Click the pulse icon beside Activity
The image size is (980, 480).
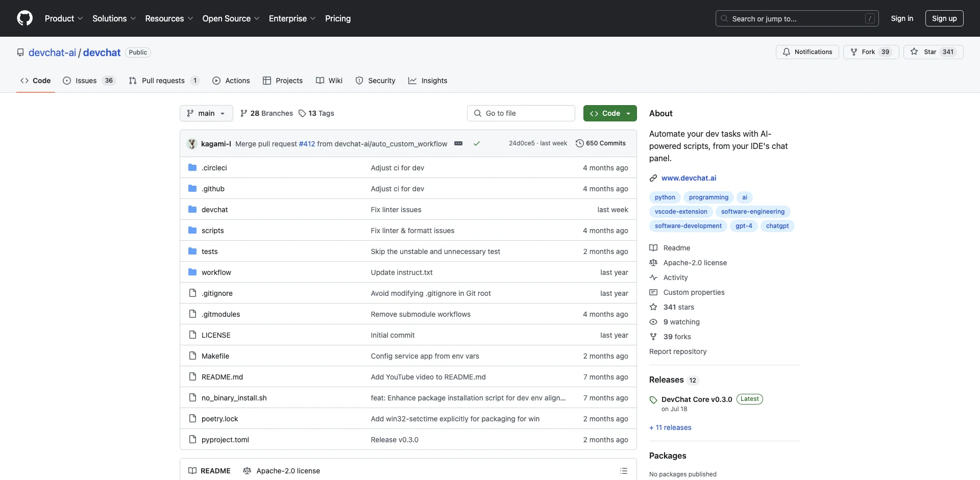tap(653, 277)
